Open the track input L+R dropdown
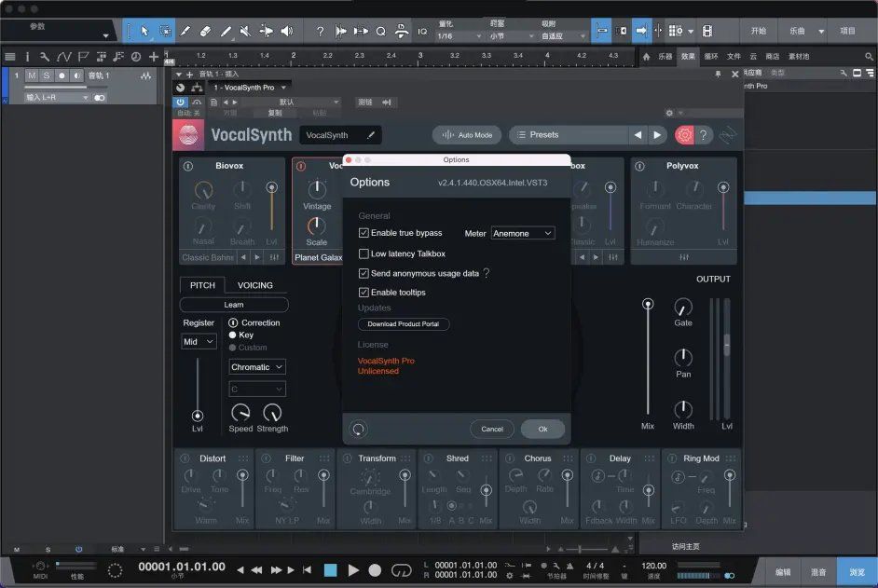 pyautogui.click(x=57, y=98)
